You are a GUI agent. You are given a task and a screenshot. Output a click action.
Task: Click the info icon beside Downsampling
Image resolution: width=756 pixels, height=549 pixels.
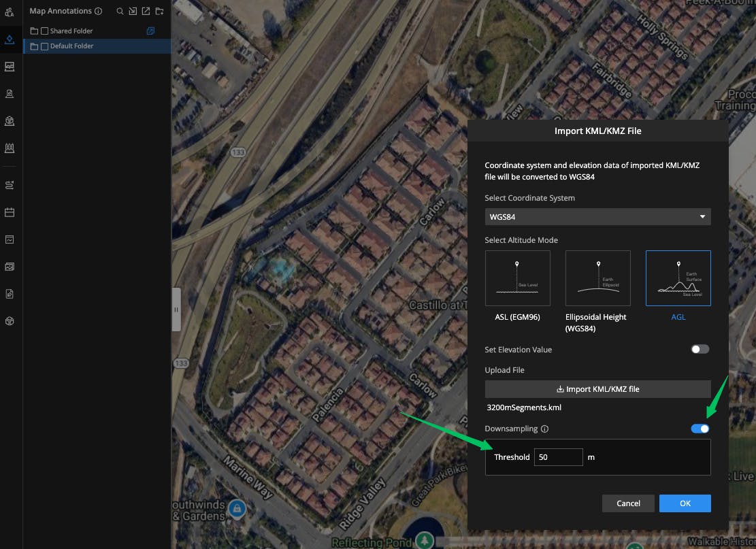coord(545,429)
